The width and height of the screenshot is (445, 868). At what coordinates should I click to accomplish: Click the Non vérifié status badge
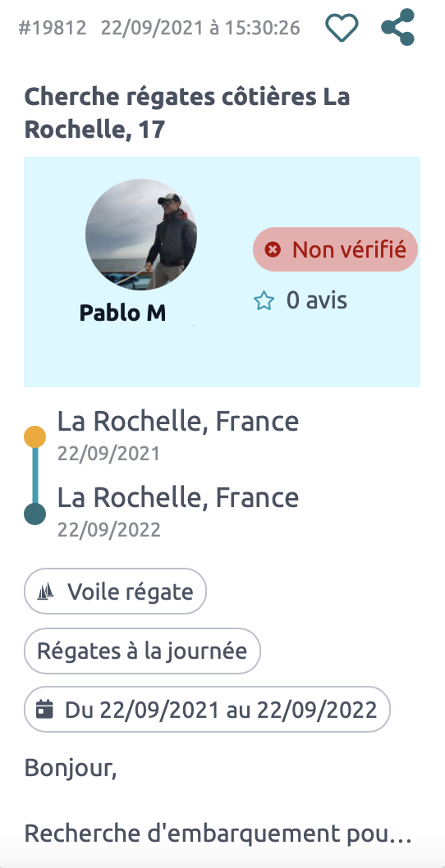point(335,249)
